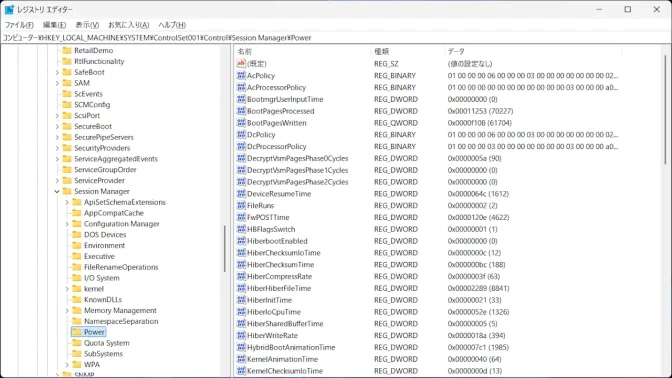
Task: Expand the WPA tree node
Action: [67, 364]
